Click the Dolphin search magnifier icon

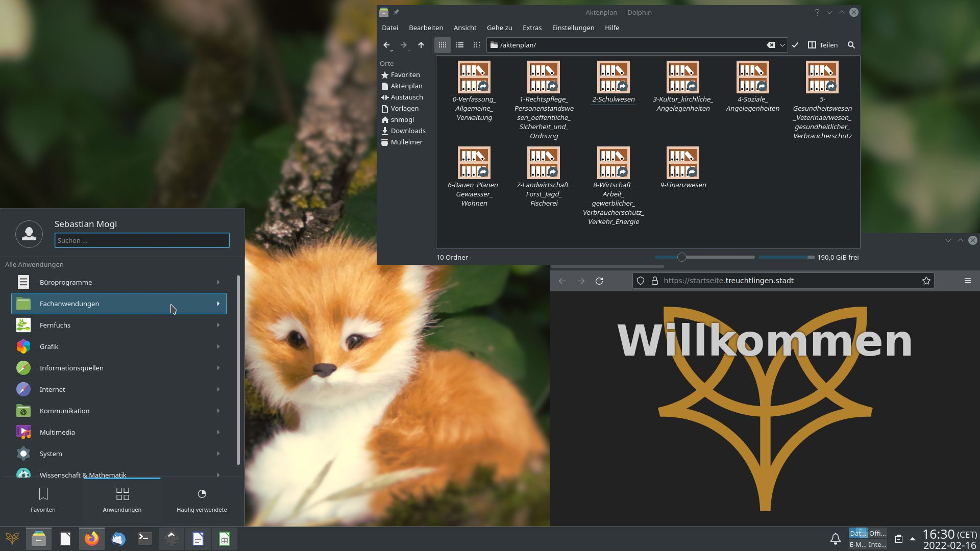click(851, 45)
